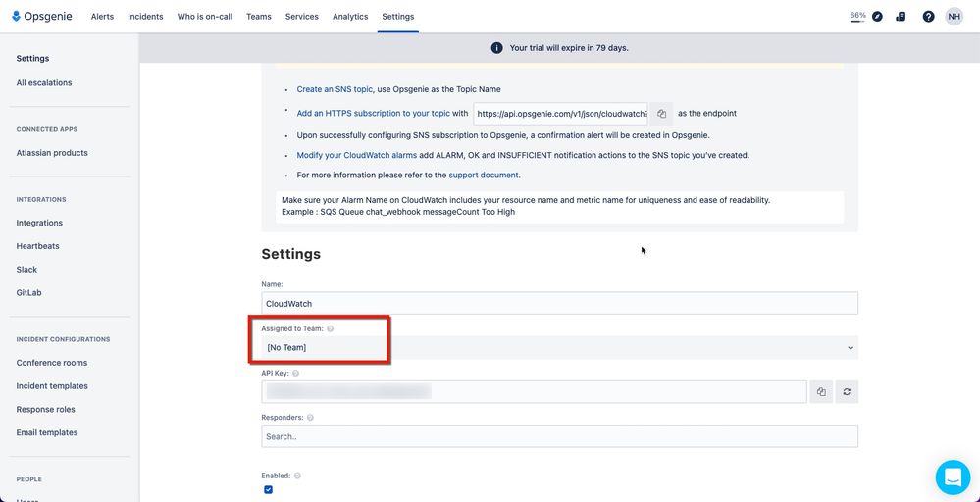Go to the Incidents tab
The height and width of the screenshot is (502, 980).
tap(145, 17)
